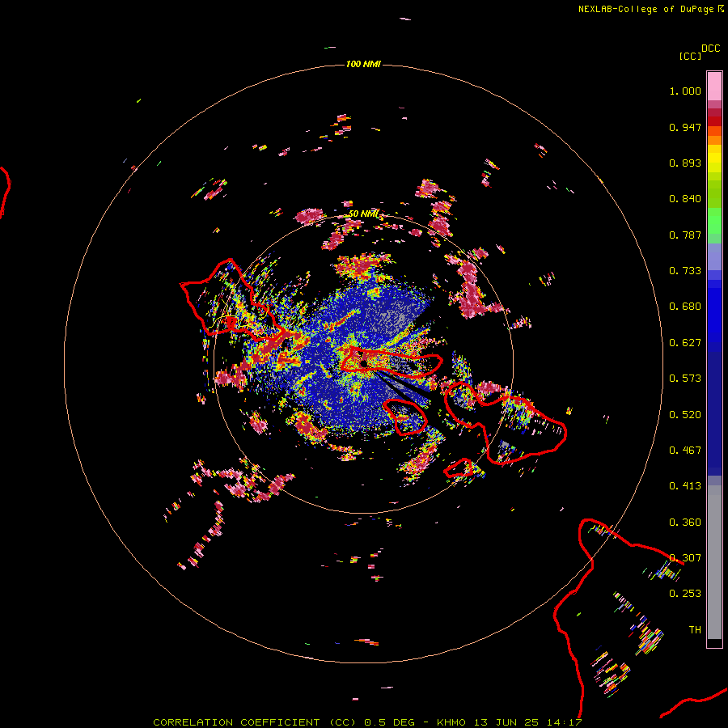Click the 0.307 scale value
This screenshot has width=728, height=728.
point(685,558)
